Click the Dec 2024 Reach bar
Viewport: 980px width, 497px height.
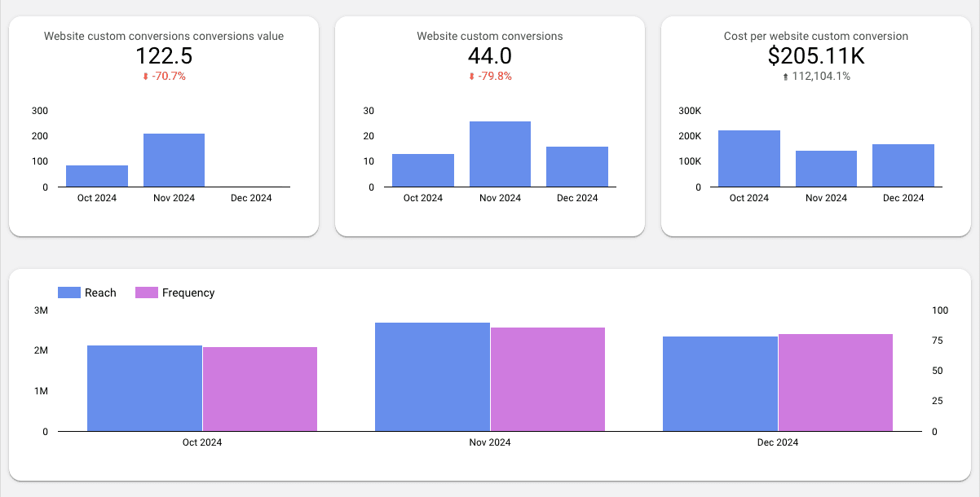[720, 384]
